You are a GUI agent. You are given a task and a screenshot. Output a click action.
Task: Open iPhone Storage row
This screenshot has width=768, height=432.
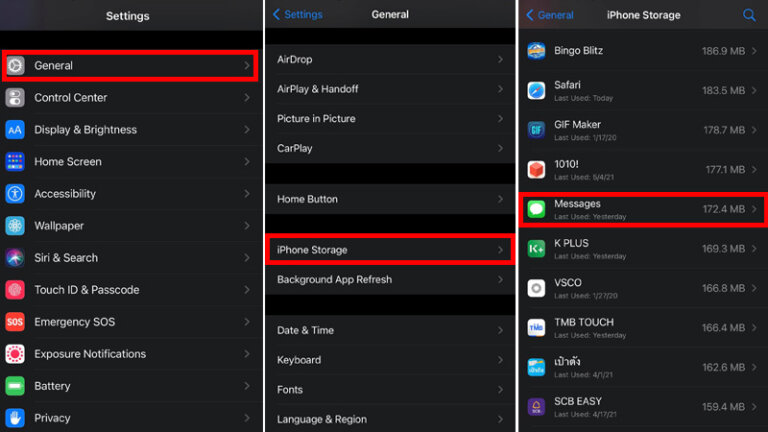pyautogui.click(x=390, y=250)
